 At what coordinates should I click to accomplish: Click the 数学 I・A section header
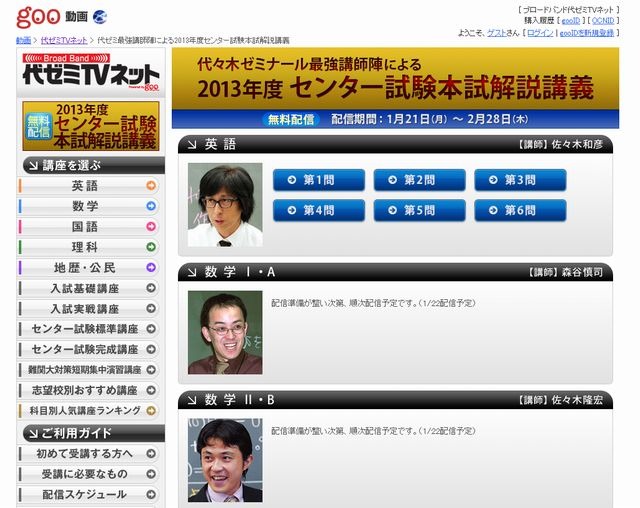(395, 272)
